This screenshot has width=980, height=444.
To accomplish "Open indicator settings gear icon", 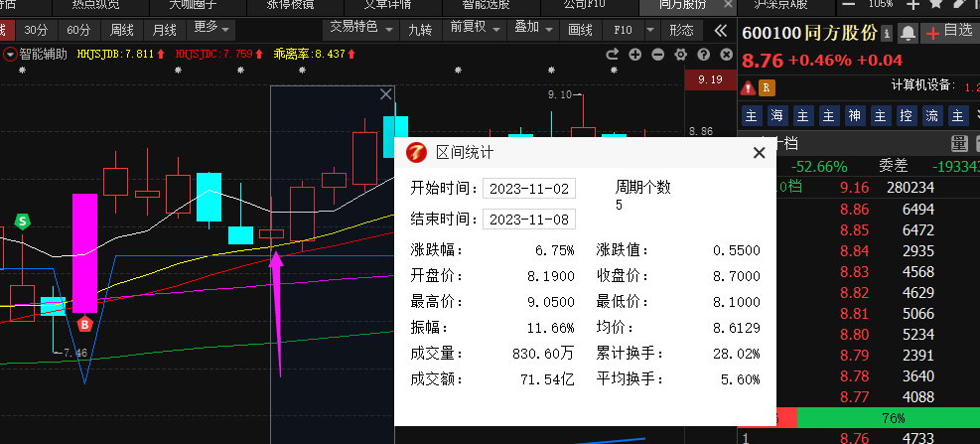I will coord(680,55).
